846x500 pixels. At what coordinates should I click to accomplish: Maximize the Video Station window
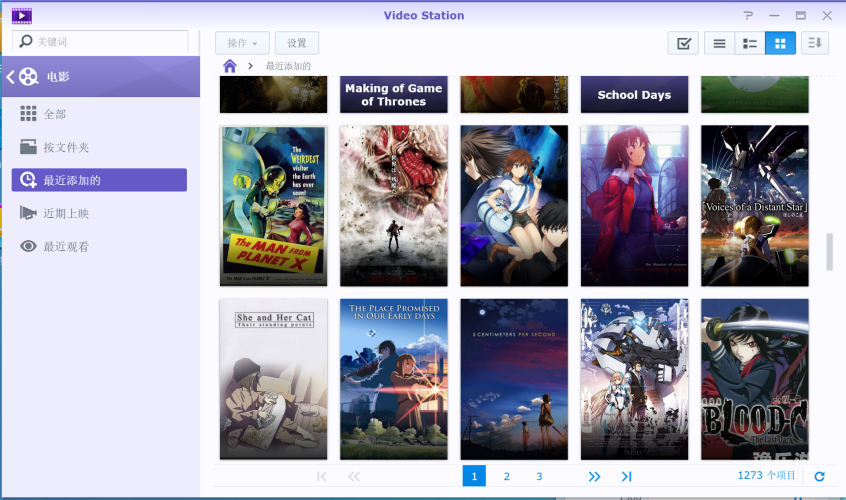801,16
